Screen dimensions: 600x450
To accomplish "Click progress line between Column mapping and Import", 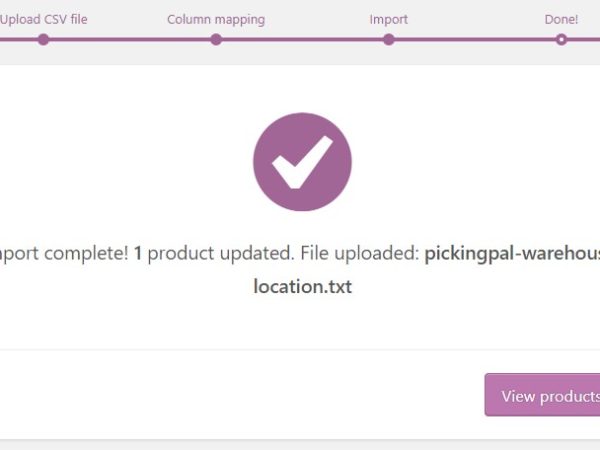I will point(302,40).
